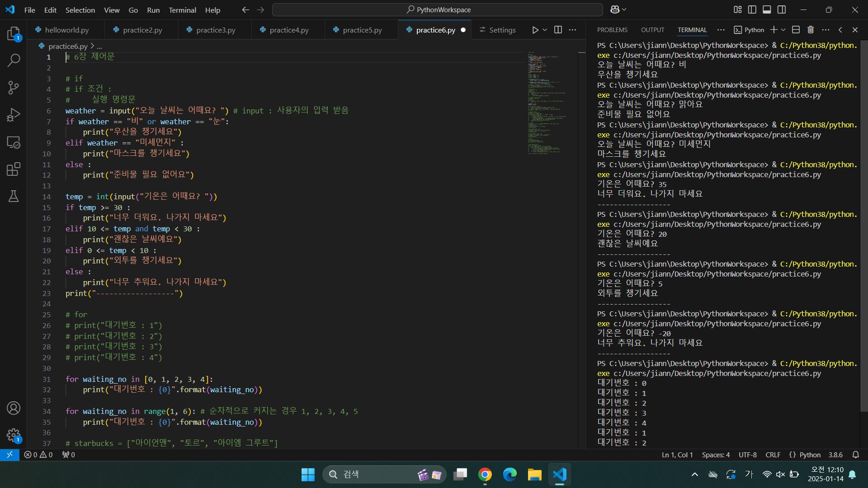Expand the run button dropdown arrow

tap(545, 30)
